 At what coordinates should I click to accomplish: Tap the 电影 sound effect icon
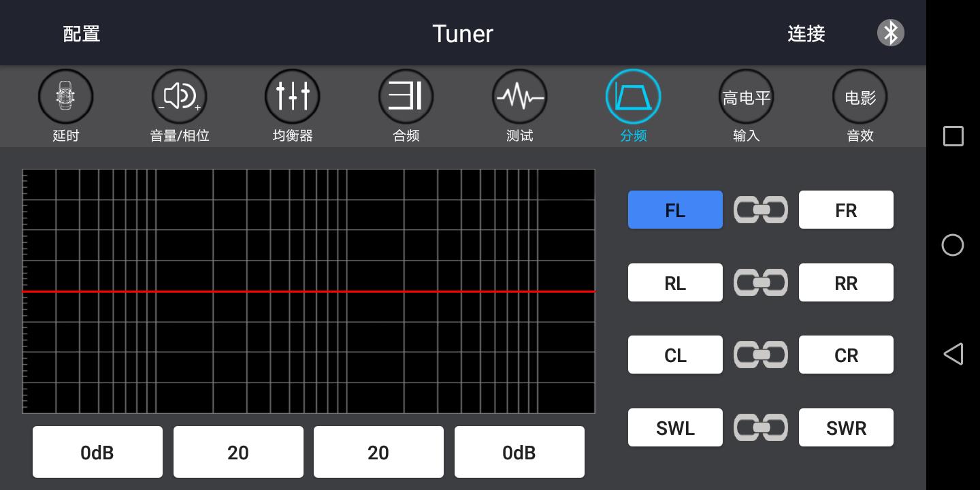[x=860, y=97]
